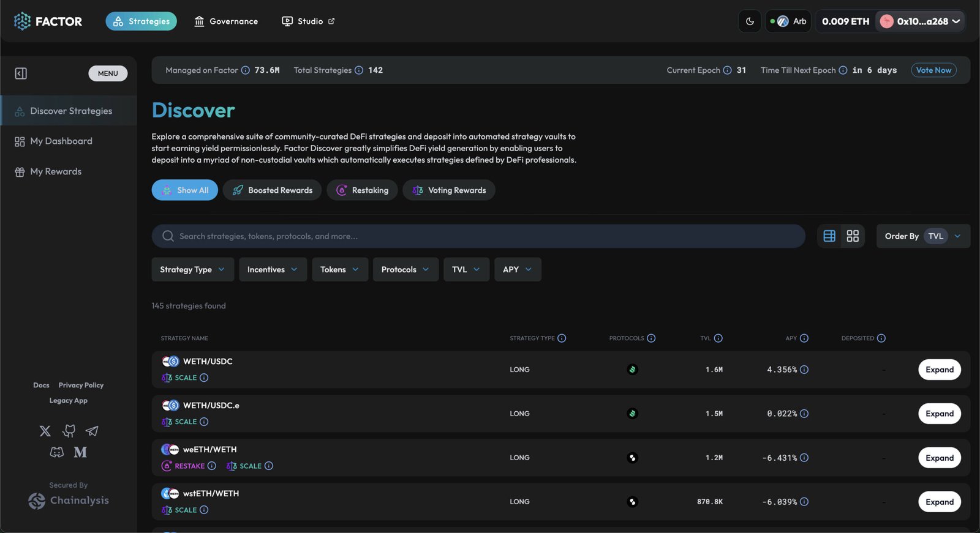This screenshot has width=980, height=533.
Task: Click info icon next to Managed on Factor
Action: (245, 70)
